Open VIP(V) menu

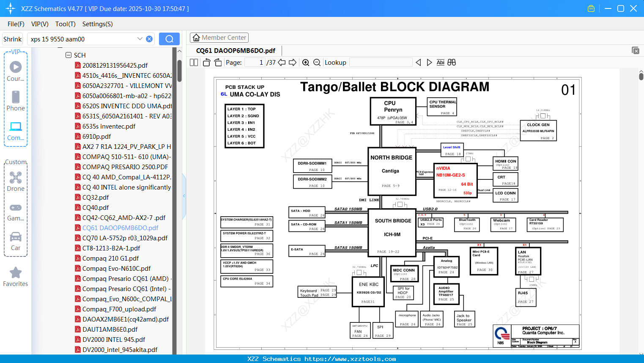click(40, 24)
